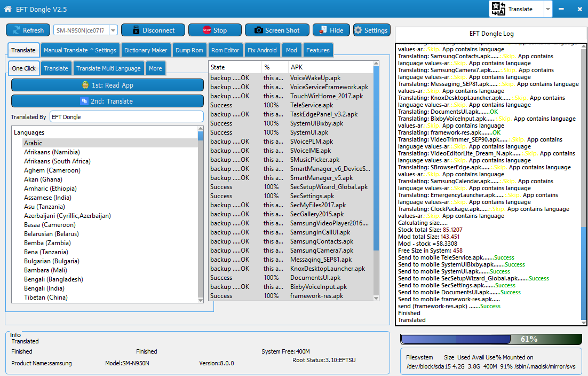
Task: Click the Translated By input field
Action: [x=126, y=117]
